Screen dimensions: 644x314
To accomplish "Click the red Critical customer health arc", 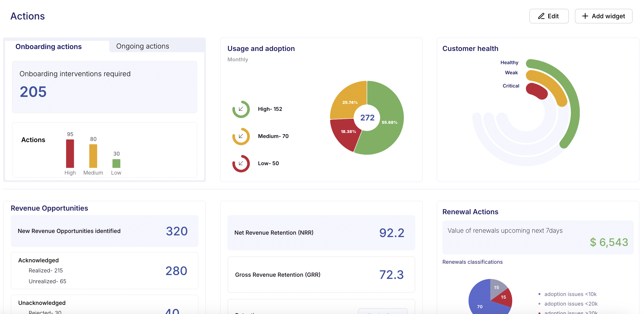I will 536,90.
